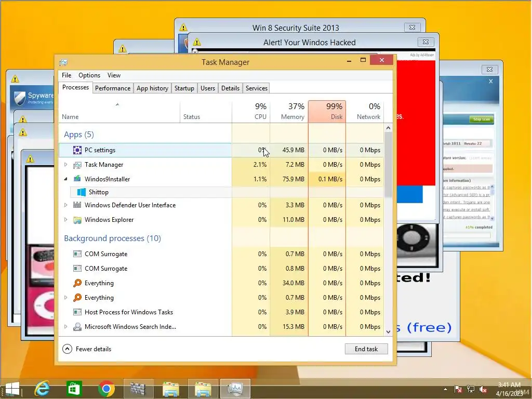This screenshot has width=532, height=399.
Task: Switch to the Services tab
Action: pyautogui.click(x=257, y=88)
